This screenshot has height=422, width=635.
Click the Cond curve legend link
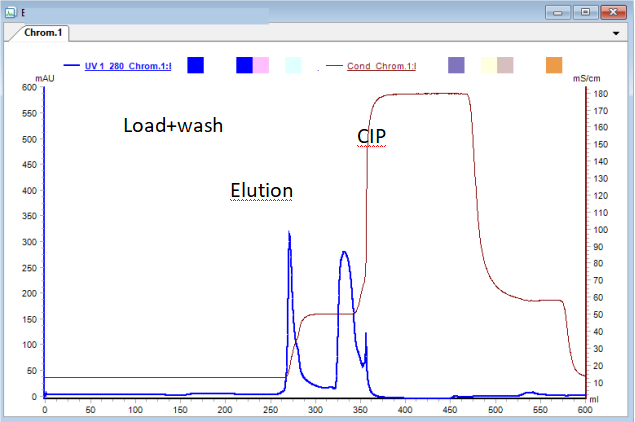381,66
